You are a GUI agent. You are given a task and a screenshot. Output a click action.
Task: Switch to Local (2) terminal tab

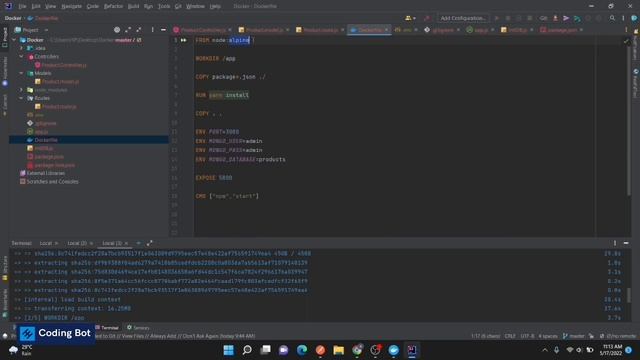click(x=77, y=243)
